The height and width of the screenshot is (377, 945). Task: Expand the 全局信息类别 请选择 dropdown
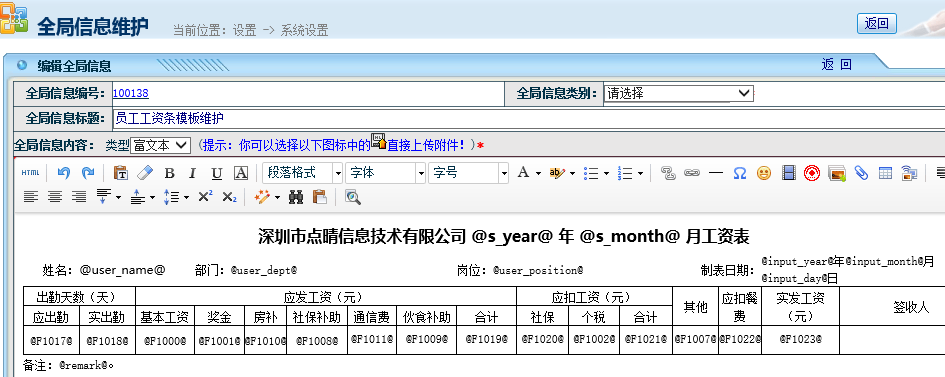(679, 93)
